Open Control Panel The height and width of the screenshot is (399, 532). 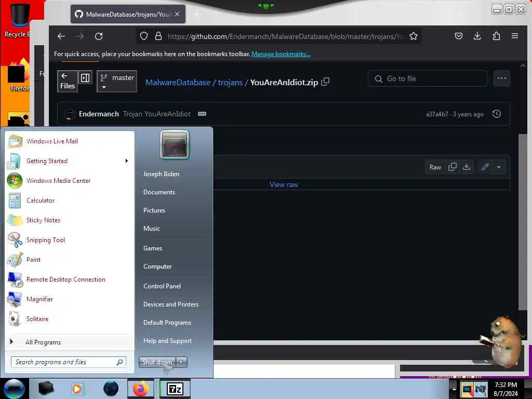(162, 286)
